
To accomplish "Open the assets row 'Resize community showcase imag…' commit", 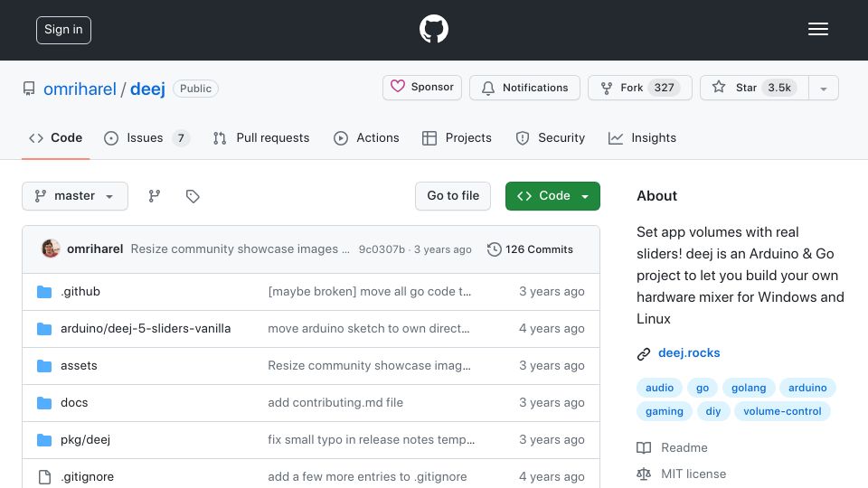I will (369, 366).
